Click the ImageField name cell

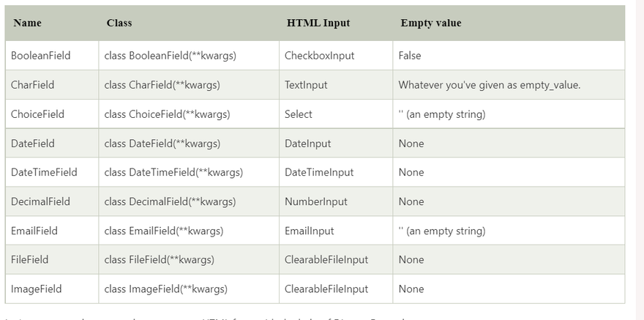click(37, 289)
